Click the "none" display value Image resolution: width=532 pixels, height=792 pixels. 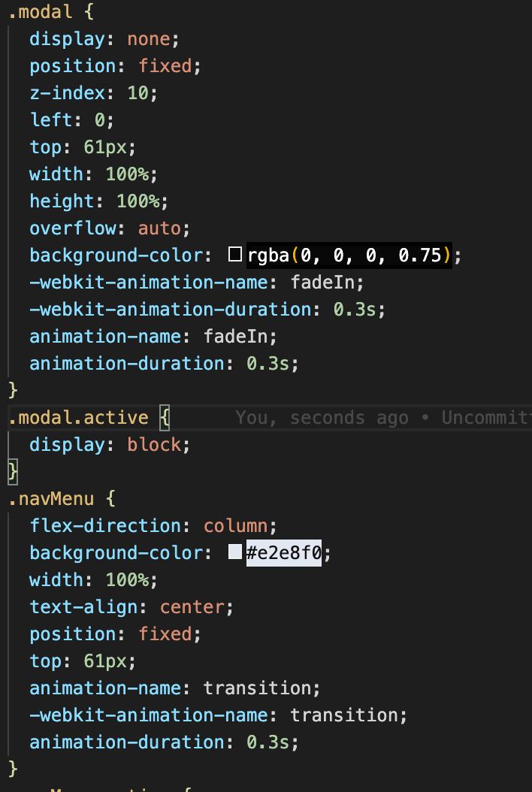pos(148,39)
